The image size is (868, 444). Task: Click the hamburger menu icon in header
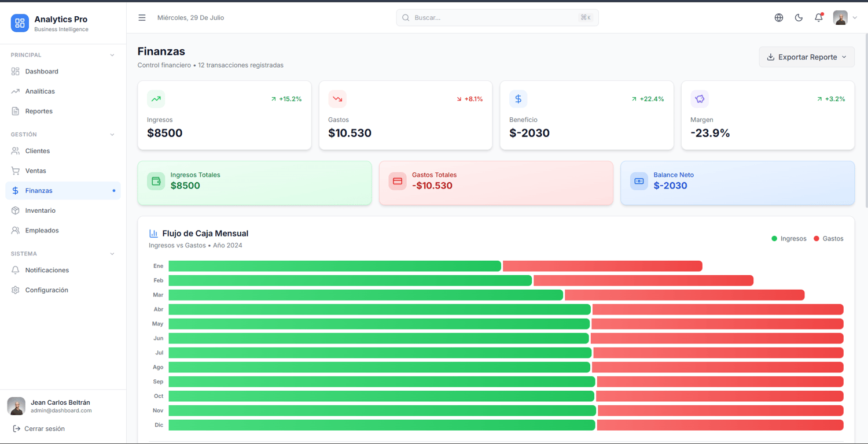[142, 18]
